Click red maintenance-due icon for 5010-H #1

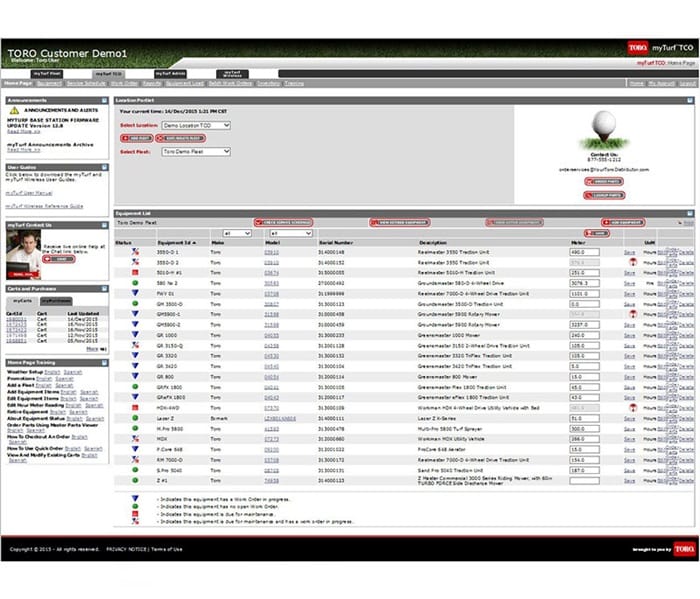(x=135, y=272)
